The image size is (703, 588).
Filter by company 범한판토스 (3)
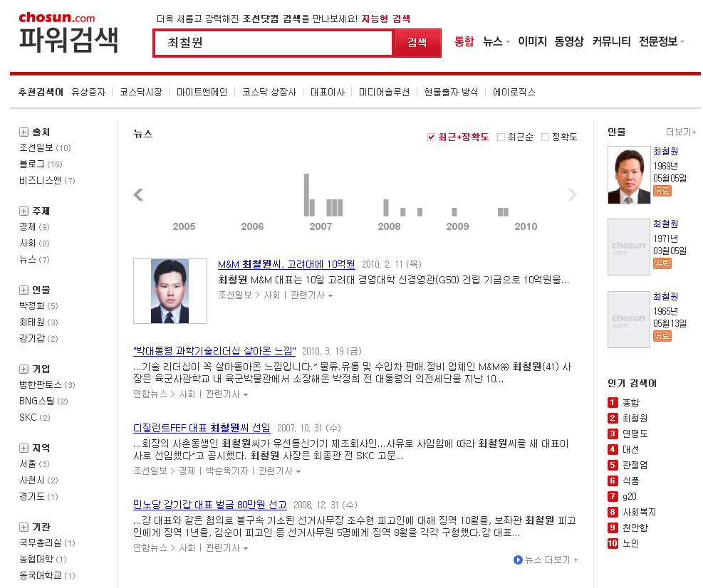(47, 384)
